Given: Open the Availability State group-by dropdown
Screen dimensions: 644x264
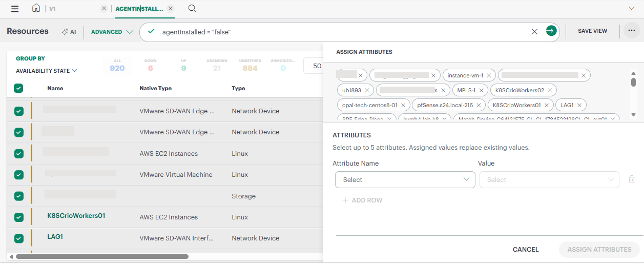Looking at the screenshot, I should tap(47, 71).
